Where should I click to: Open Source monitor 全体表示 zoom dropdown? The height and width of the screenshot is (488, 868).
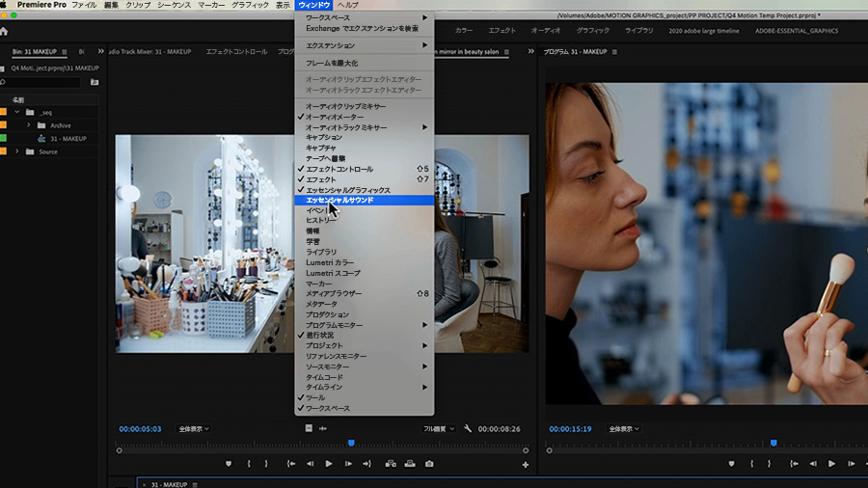pyautogui.click(x=193, y=429)
